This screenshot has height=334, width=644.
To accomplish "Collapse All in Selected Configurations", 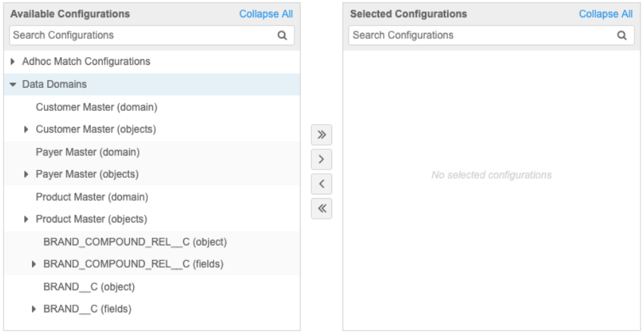I will 606,14.
